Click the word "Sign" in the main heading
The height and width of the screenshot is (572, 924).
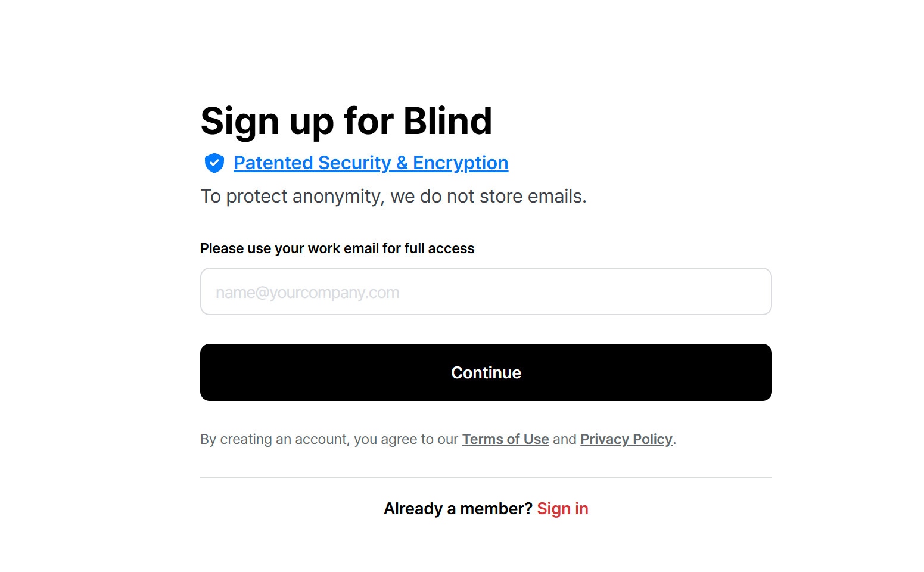[x=239, y=121]
